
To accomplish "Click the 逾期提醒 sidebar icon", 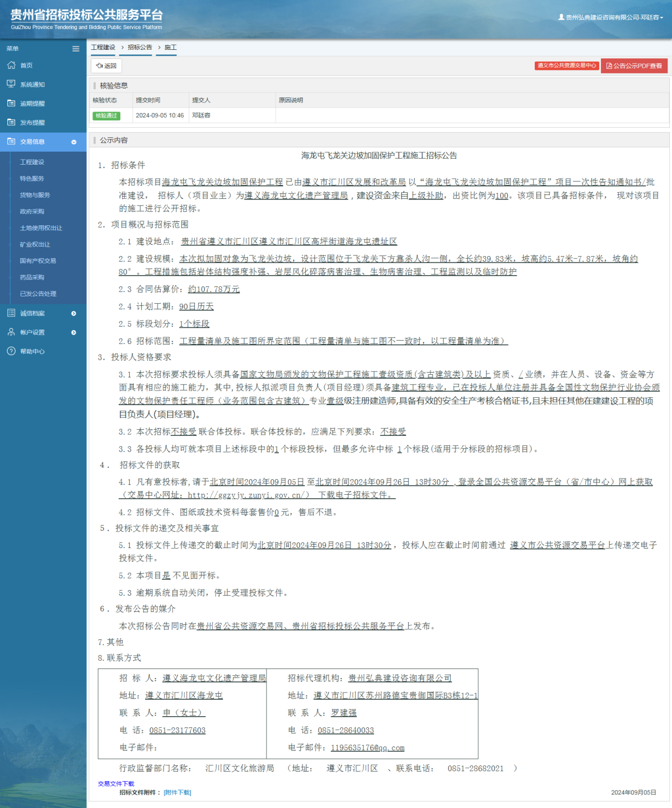I will pyautogui.click(x=11, y=103).
